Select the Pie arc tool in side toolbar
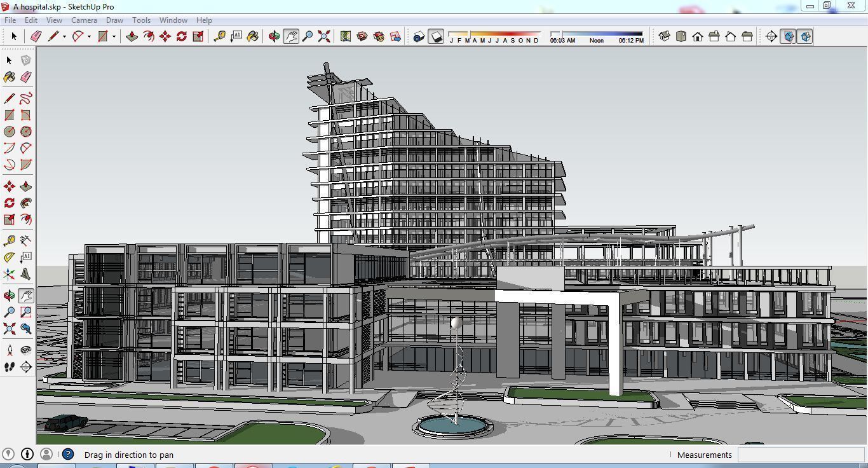Screen dimensions: 868x468 26,165
